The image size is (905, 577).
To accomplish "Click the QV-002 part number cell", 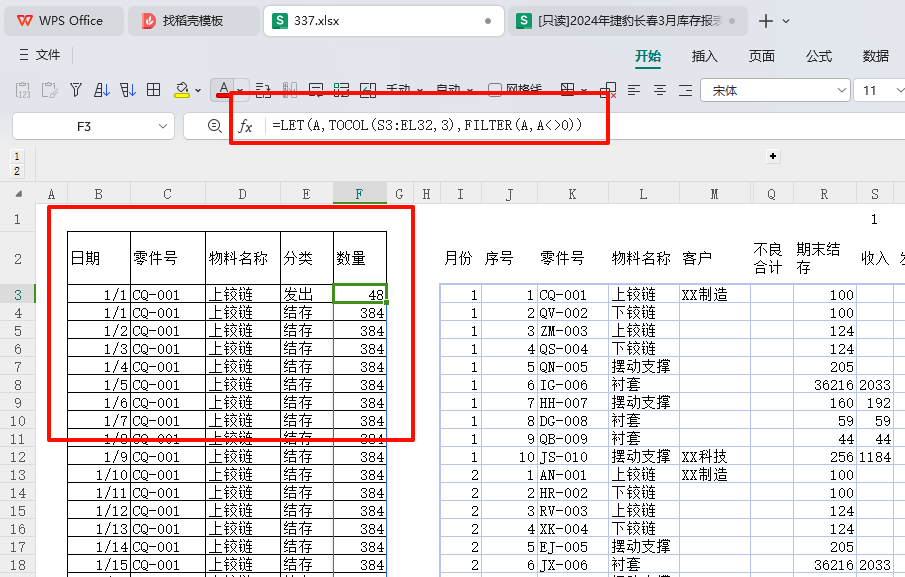I will pyautogui.click(x=572, y=313).
